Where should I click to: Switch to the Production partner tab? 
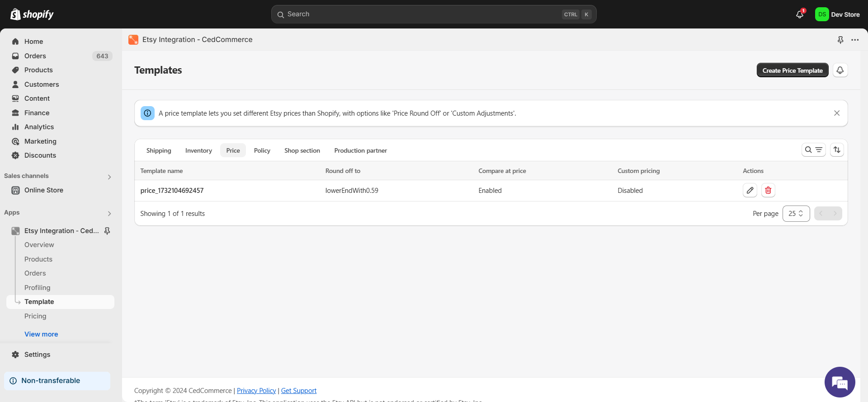(360, 150)
